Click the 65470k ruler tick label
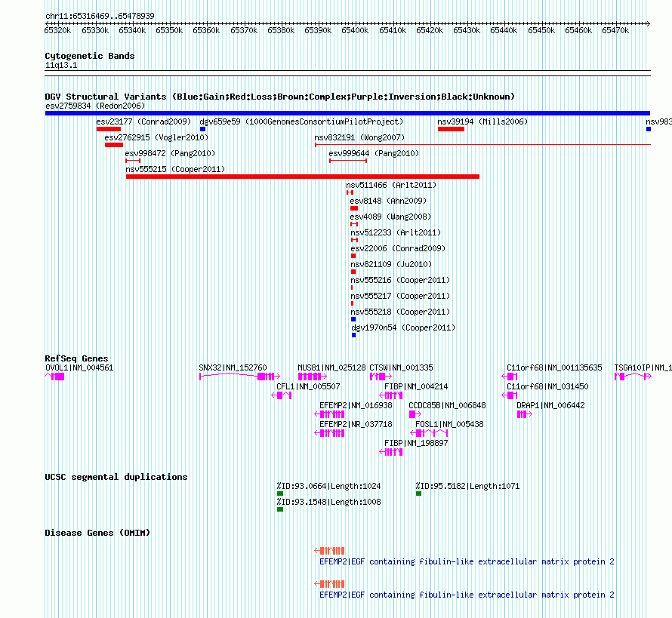This screenshot has height=618, width=672. 615,30
